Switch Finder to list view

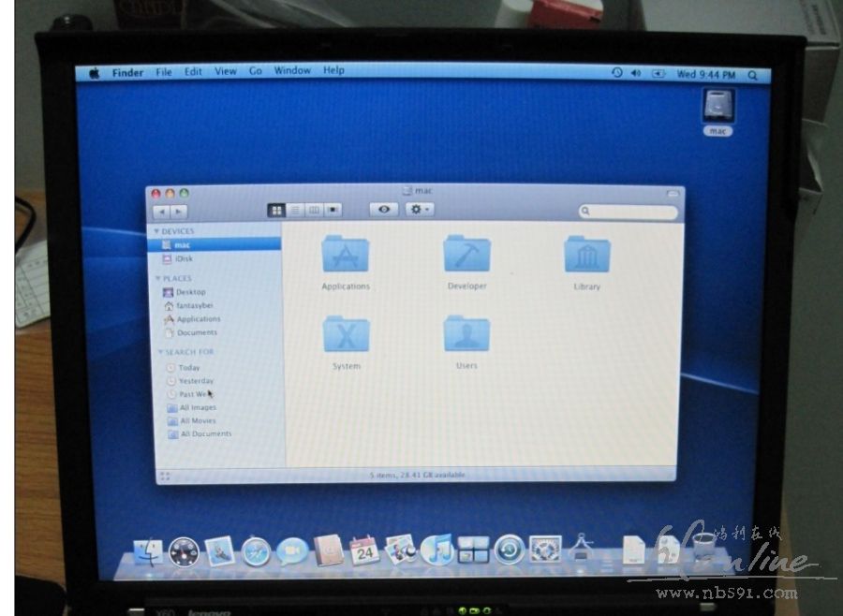pyautogui.click(x=295, y=211)
